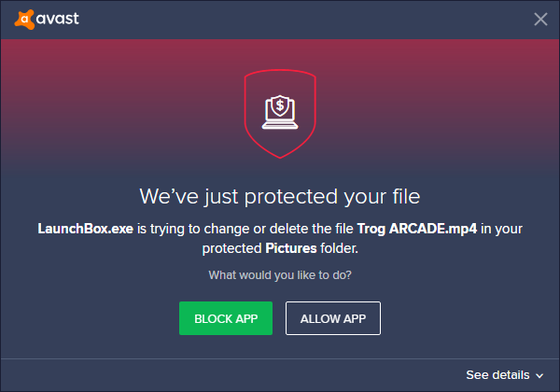Close the Avast alert with the X
Screen dimensions: 560x392
pos(540,19)
